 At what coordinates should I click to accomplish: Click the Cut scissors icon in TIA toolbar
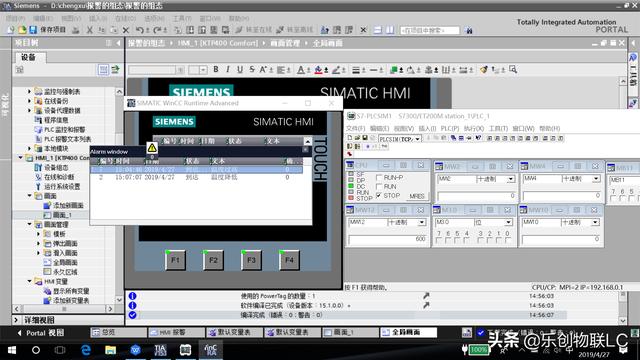89,30
